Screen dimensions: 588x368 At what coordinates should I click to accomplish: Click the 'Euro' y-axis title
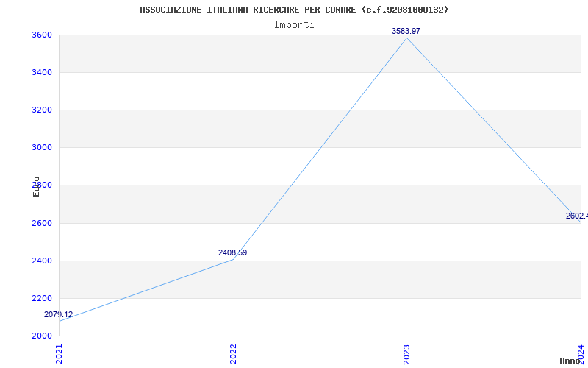36,186
